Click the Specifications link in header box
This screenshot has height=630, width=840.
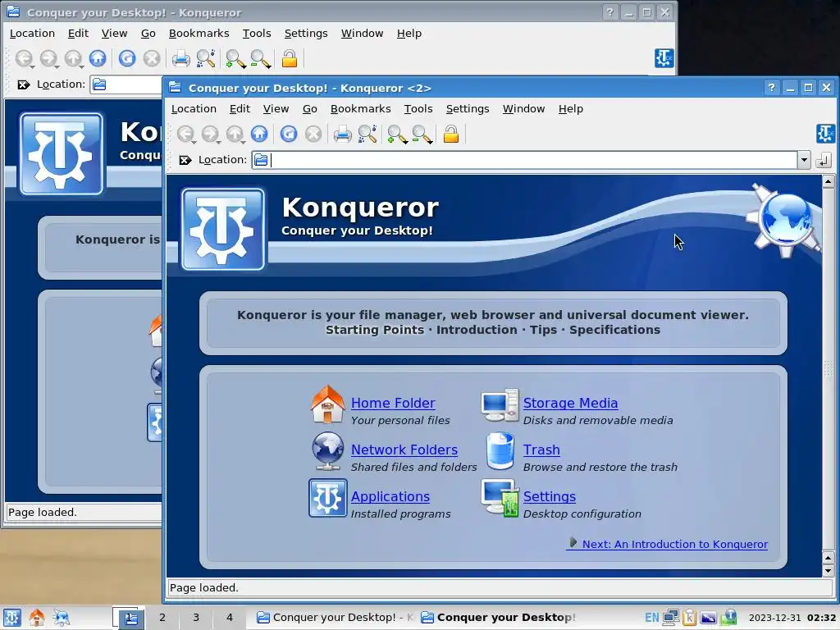614,330
